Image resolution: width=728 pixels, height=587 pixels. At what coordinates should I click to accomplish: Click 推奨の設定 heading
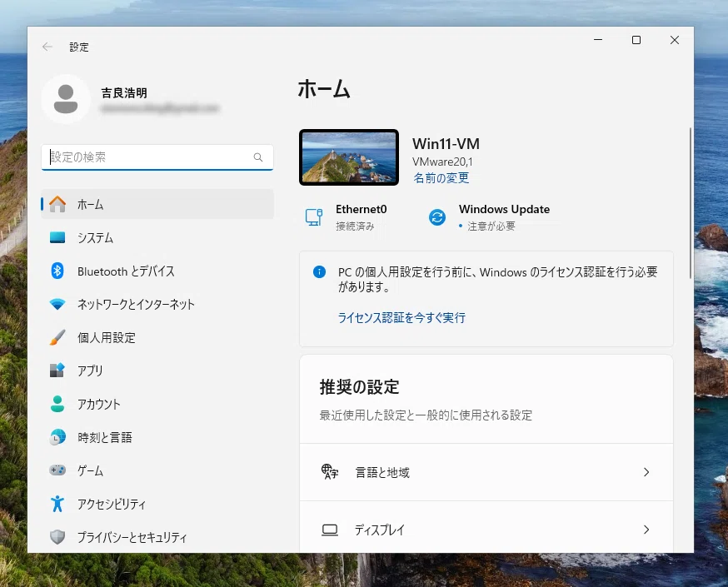[x=359, y=387]
